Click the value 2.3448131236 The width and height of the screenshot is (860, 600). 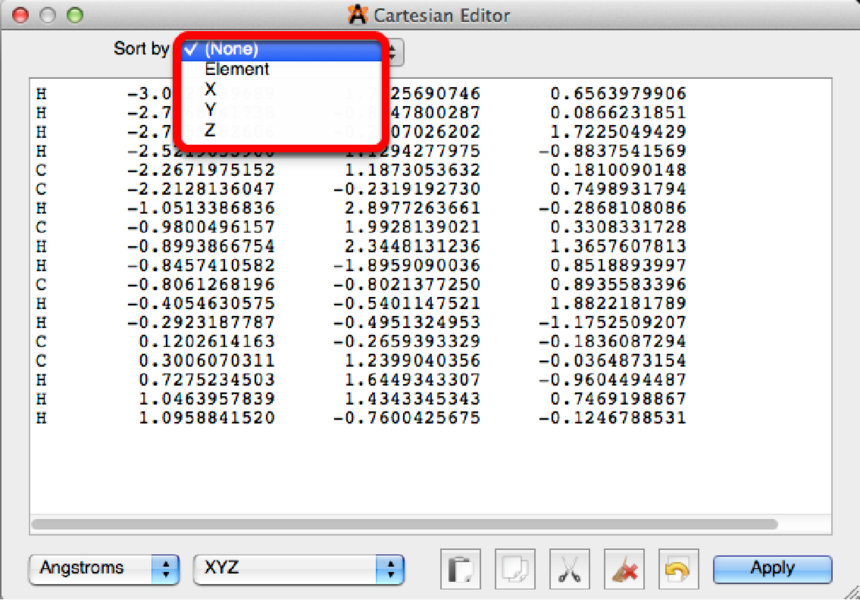[412, 246]
